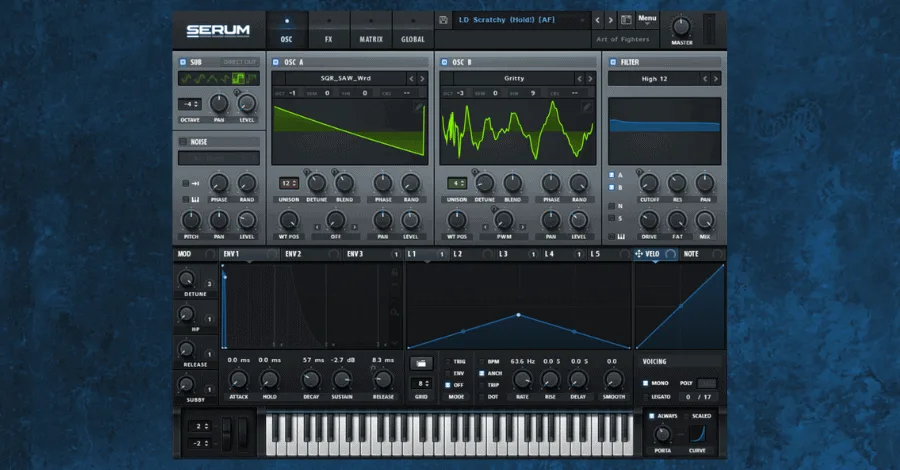Enable the LFO BPM checkbox
This screenshot has height=470, width=900.
482,362
